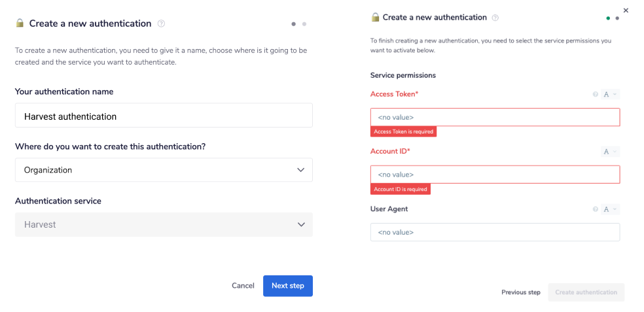644x312 pixels.
Task: Open the User Agent type 'A' dropdown
Action: [610, 209]
